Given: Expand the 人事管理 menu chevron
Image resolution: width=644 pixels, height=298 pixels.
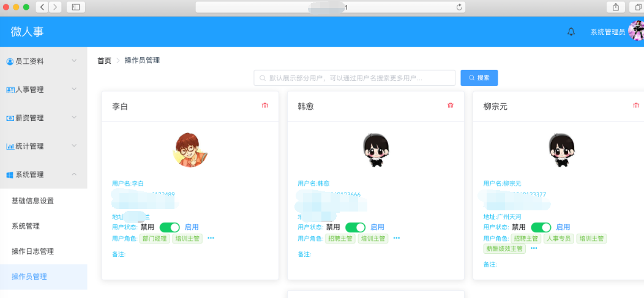Looking at the screenshot, I should (x=74, y=89).
